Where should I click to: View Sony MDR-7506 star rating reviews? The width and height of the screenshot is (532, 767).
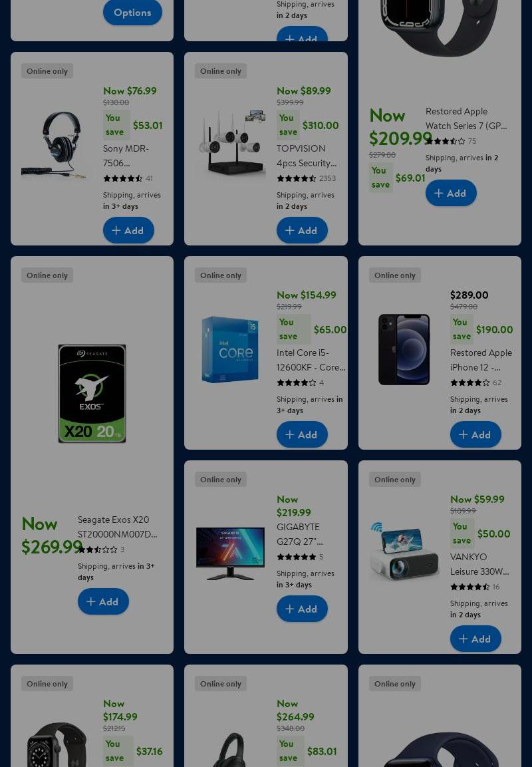coord(128,178)
